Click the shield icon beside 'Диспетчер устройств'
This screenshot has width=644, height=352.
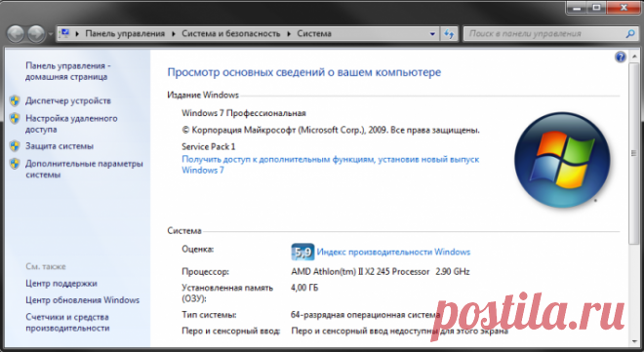pyautogui.click(x=15, y=100)
